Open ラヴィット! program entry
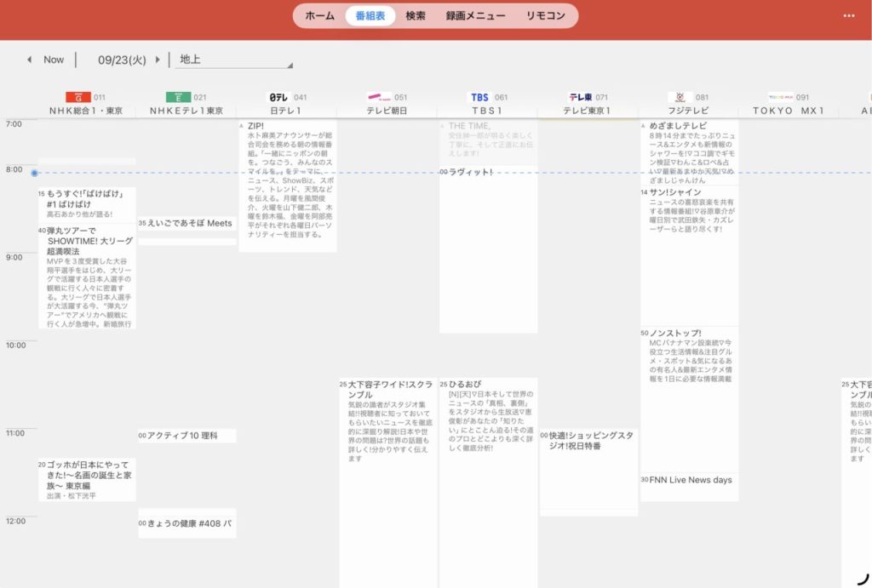This screenshot has height=588, width=872. click(488, 249)
